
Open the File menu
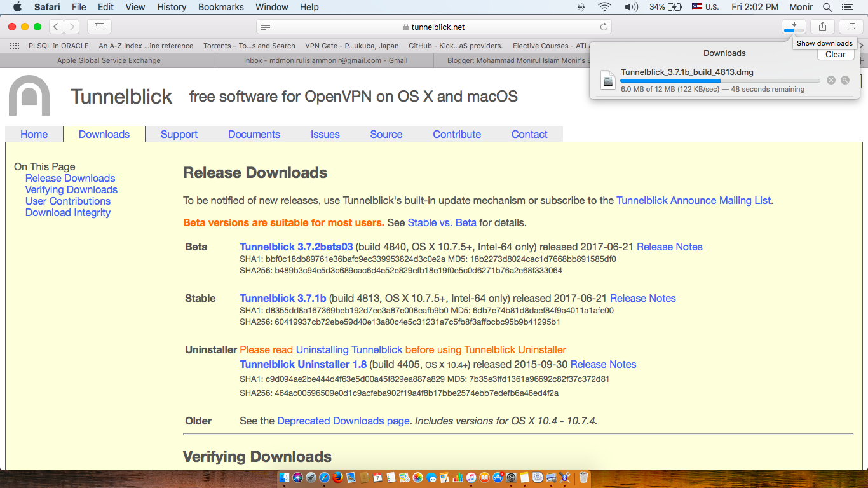point(79,7)
